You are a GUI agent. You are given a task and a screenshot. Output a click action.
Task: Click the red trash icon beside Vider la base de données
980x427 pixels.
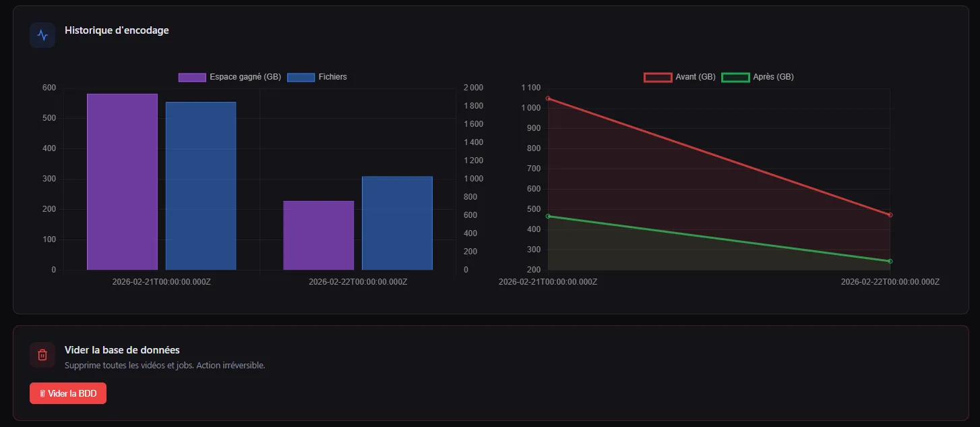[42, 355]
